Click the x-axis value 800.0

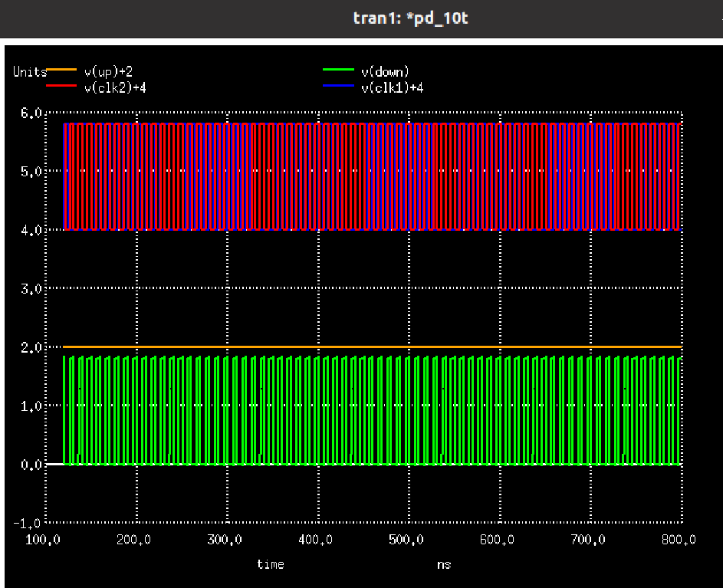pyautogui.click(x=679, y=540)
